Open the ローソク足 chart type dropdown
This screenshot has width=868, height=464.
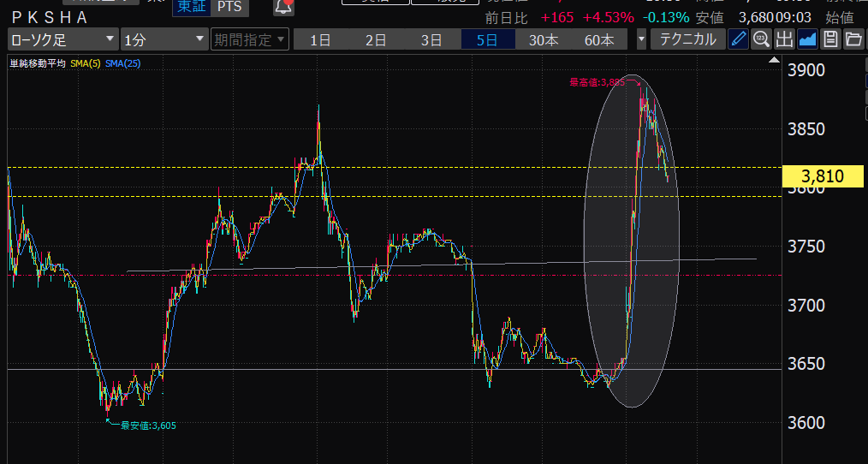point(63,39)
